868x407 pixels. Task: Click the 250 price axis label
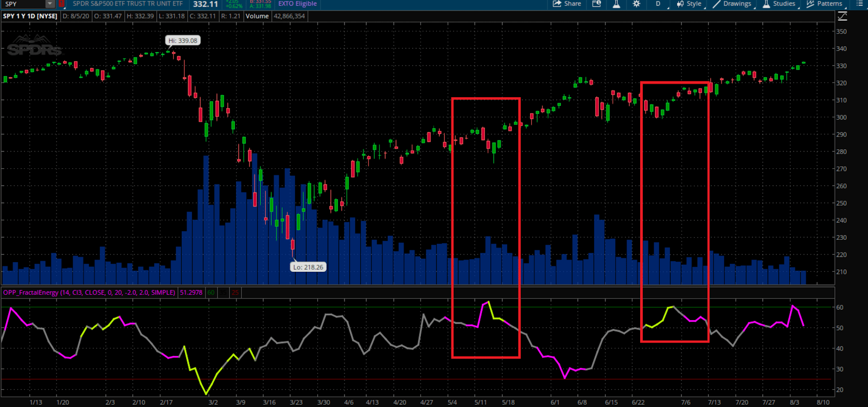coord(841,203)
